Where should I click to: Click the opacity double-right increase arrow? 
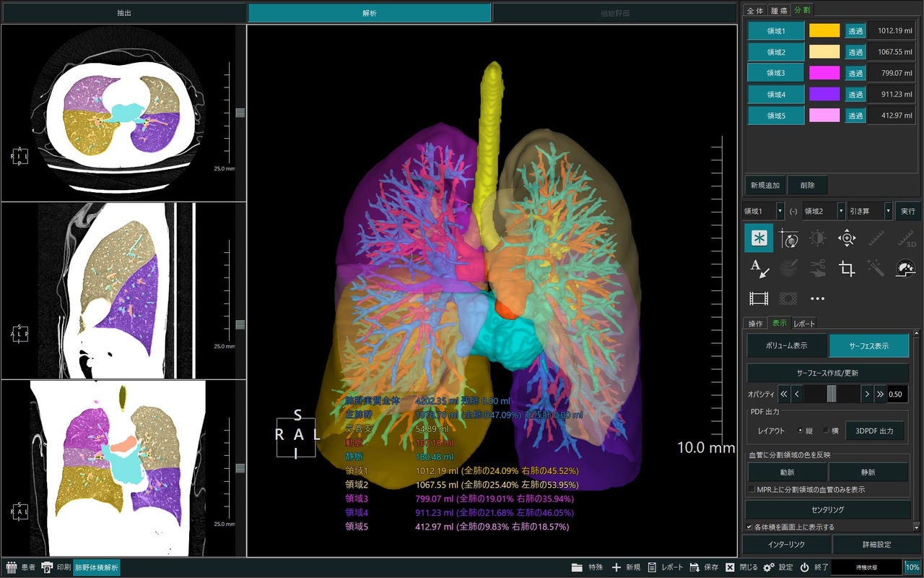click(880, 394)
